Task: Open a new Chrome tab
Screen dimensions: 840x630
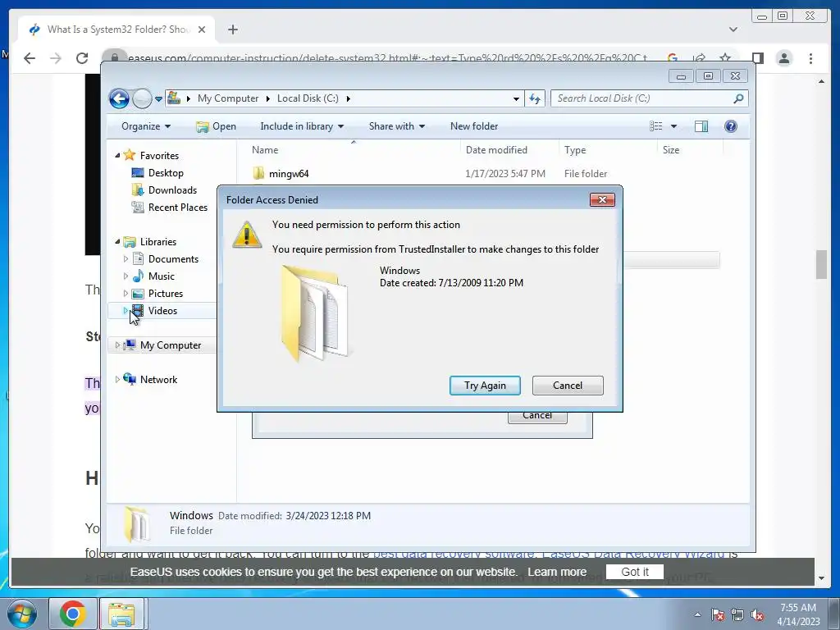Action: coord(232,30)
